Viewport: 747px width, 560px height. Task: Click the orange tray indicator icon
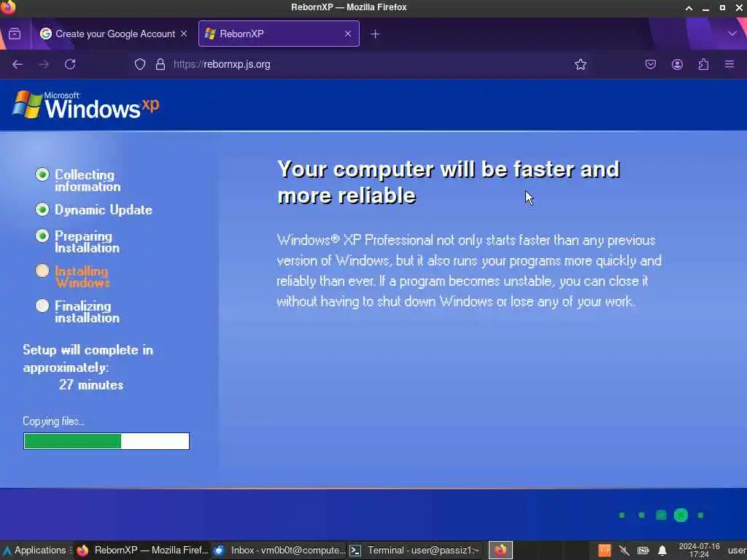[x=605, y=551]
